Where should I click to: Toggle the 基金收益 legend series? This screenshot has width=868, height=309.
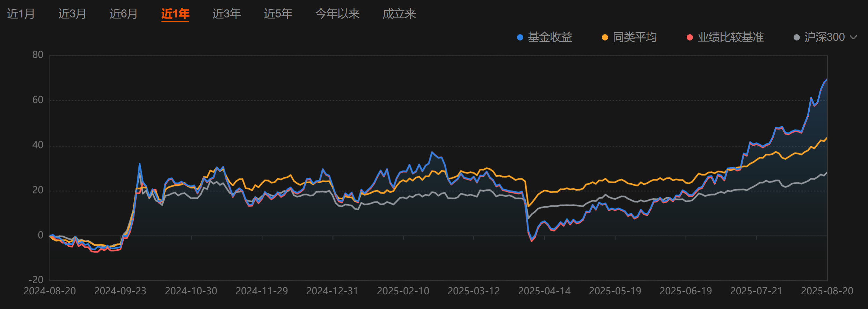550,37
